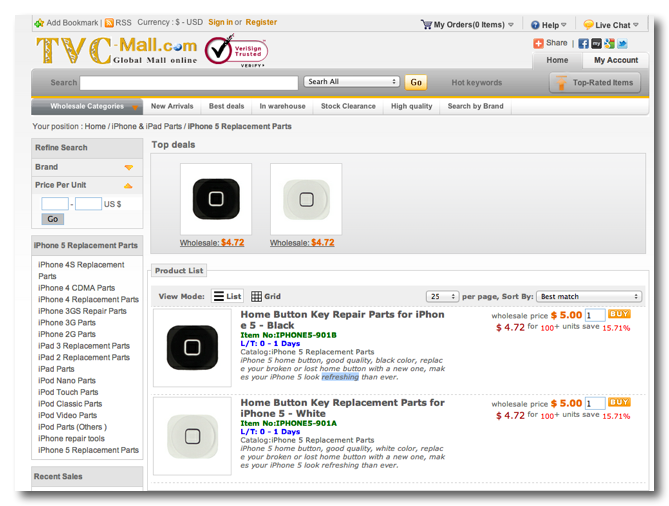
Task: Click iPhone & iPad Parts breadcrumb
Action: point(146,127)
